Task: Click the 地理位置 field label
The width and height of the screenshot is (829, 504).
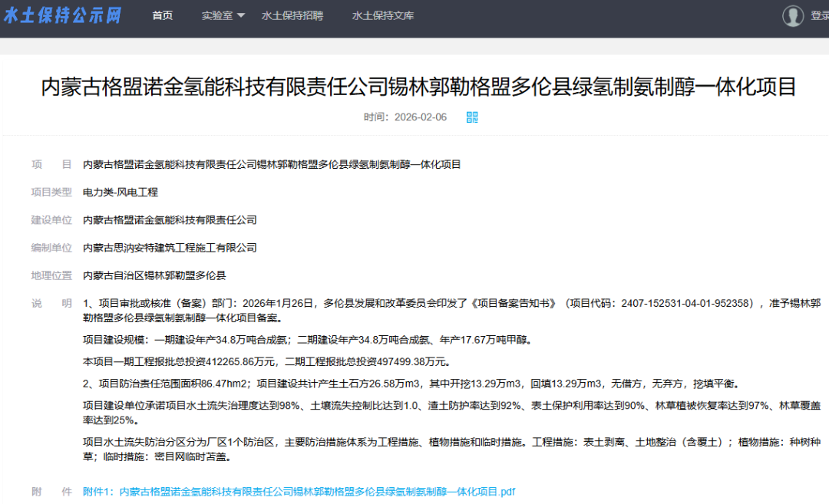Action: coord(51,275)
